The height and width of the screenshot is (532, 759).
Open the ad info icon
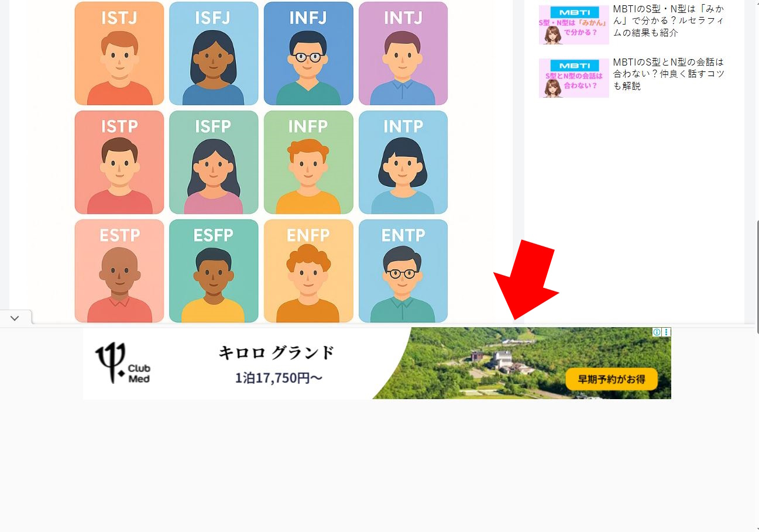[x=657, y=332]
